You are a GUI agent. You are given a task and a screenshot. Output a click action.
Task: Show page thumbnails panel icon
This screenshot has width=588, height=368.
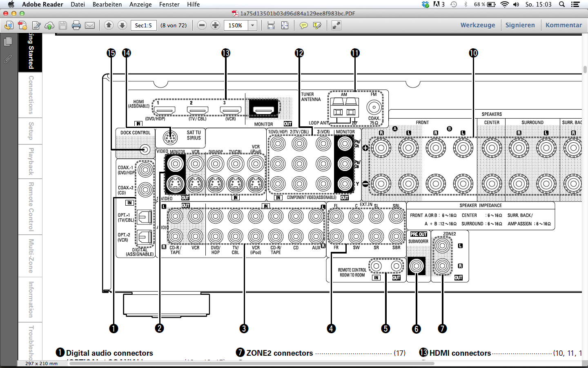pyautogui.click(x=8, y=42)
